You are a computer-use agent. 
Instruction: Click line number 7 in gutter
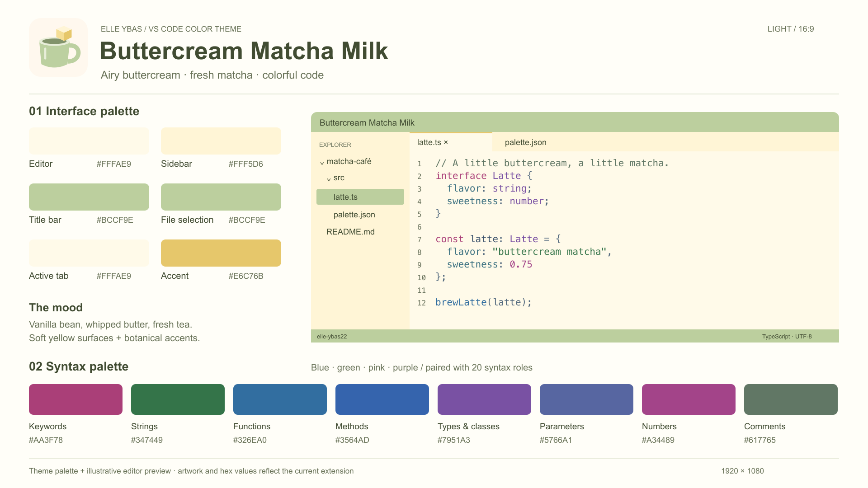click(x=419, y=239)
